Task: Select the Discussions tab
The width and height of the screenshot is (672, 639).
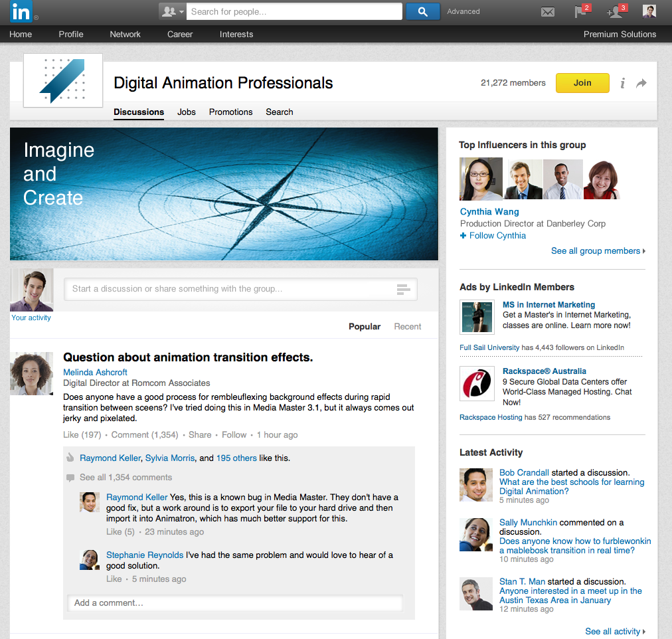Action: click(139, 112)
